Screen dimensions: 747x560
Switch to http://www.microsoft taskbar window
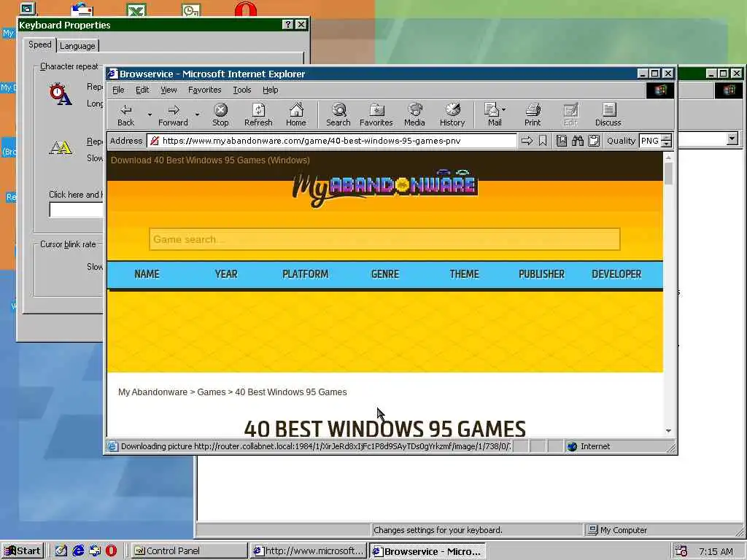point(308,551)
